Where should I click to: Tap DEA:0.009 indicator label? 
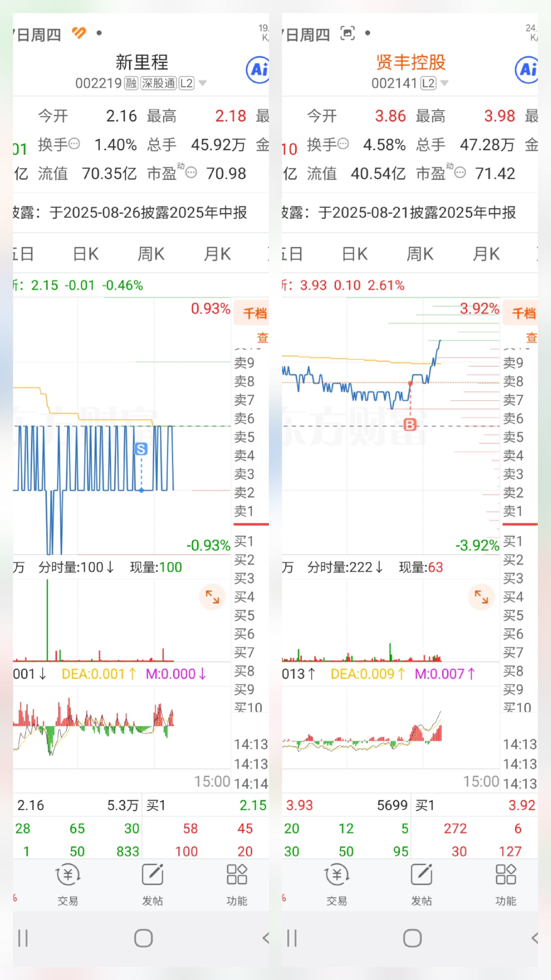pos(368,674)
